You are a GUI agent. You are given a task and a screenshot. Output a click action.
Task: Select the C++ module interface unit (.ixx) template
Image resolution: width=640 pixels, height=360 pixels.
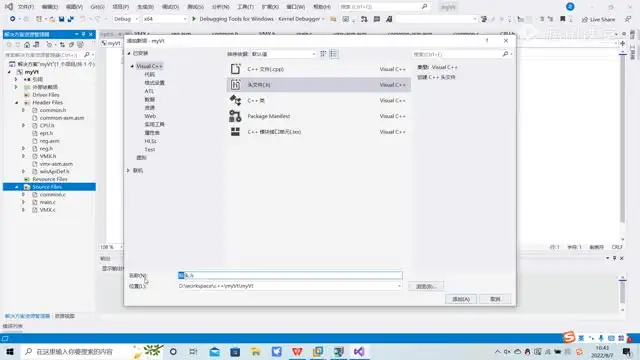(x=318, y=132)
